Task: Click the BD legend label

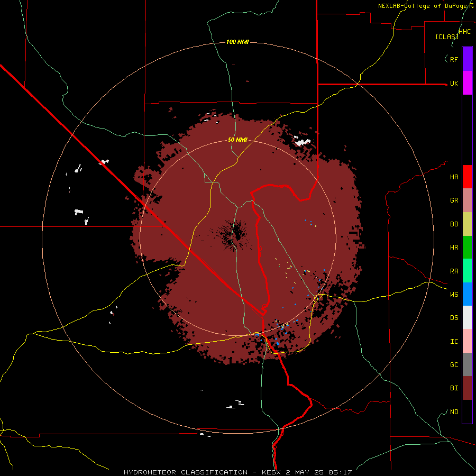Action: point(454,224)
